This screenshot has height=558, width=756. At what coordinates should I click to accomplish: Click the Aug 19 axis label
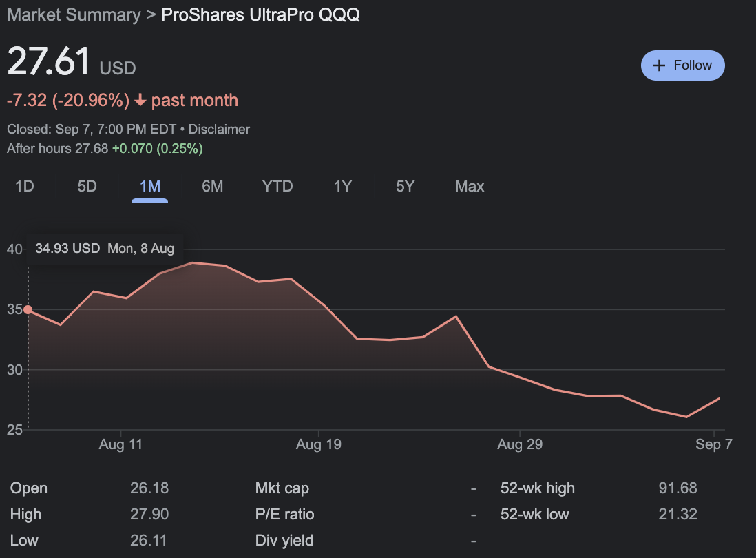[319, 444]
